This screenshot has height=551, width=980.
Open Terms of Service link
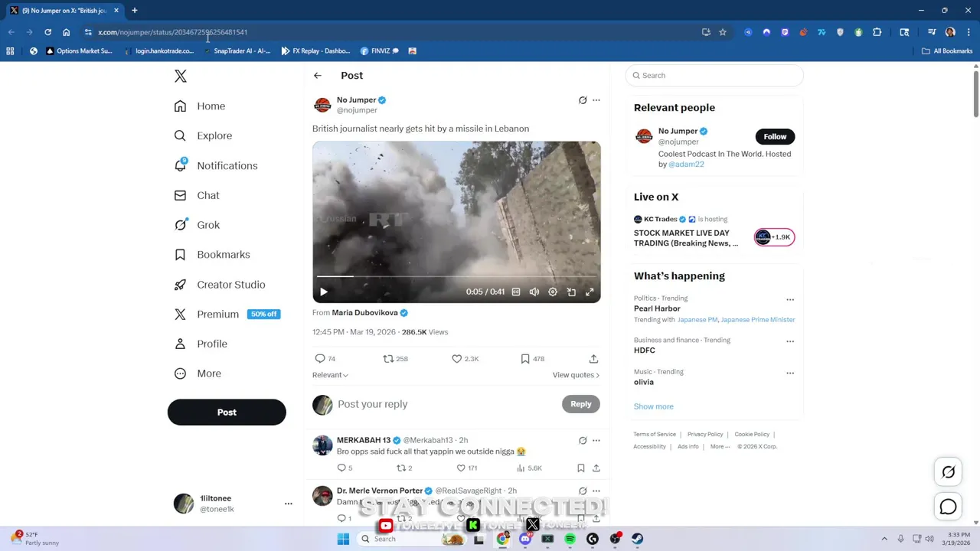655,434
